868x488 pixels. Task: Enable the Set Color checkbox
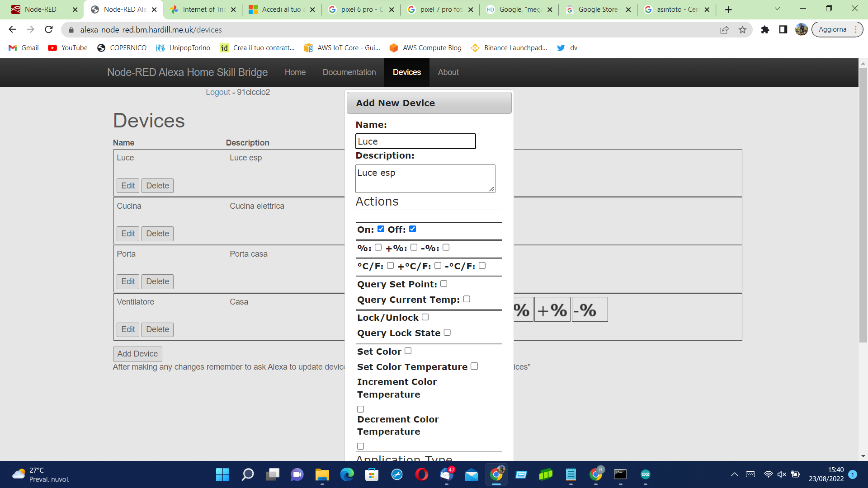pyautogui.click(x=408, y=351)
